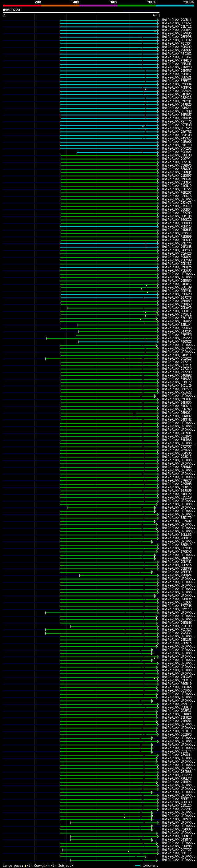Click the green alignment bar for UniRef100_Q15119

tap(109, 497)
